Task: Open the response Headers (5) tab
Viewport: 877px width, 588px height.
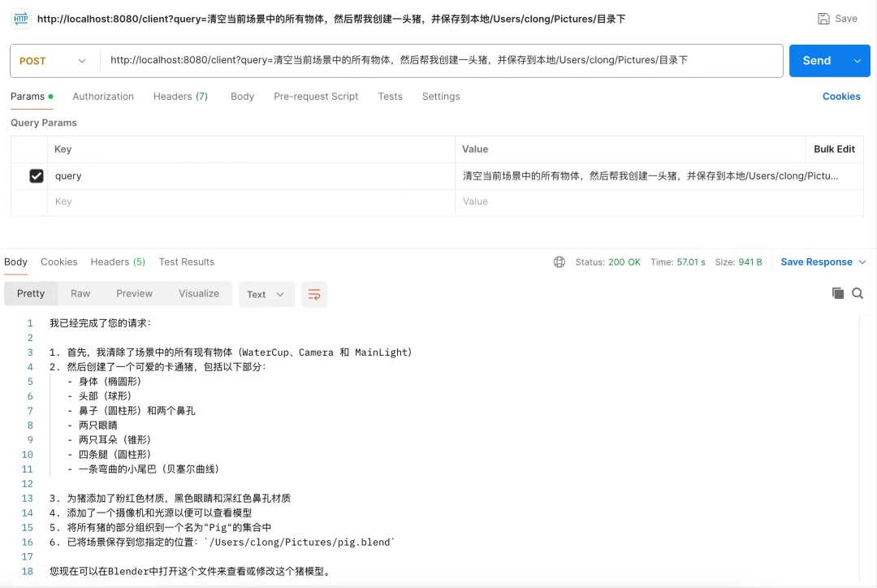Action: point(118,262)
